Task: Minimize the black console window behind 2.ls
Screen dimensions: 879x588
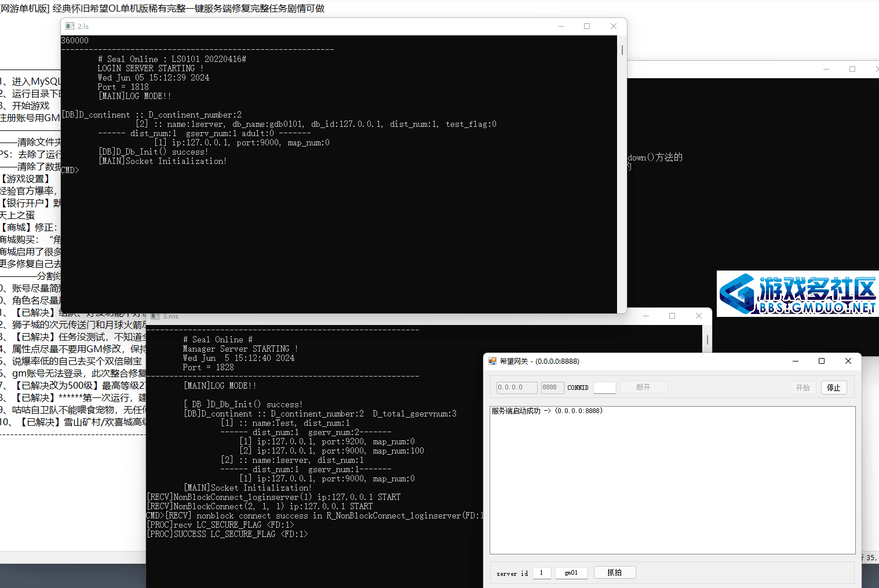Action: pos(826,69)
